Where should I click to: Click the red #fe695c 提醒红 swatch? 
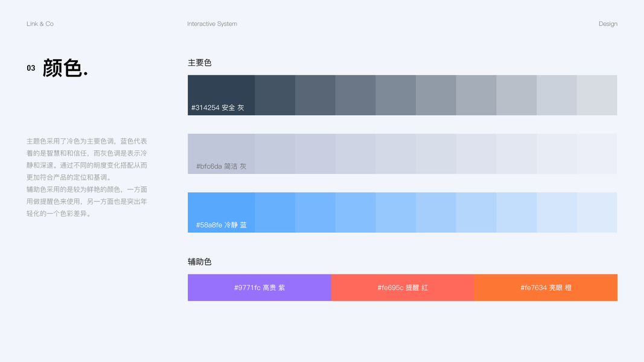(x=402, y=288)
